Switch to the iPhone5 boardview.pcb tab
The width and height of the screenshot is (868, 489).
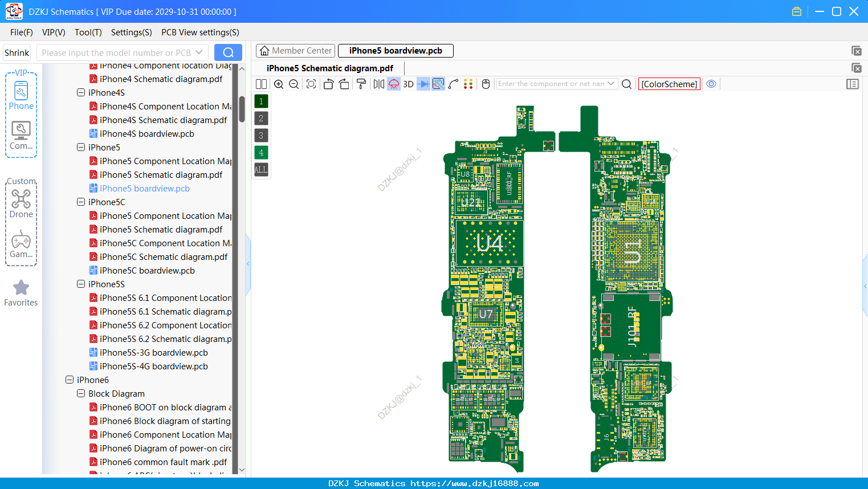point(396,51)
